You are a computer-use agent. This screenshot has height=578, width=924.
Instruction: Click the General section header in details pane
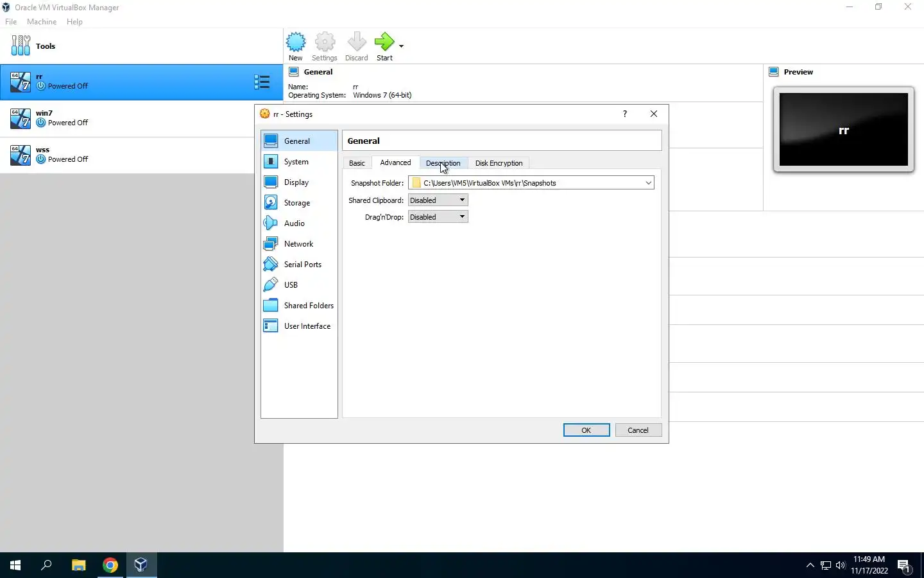point(318,72)
